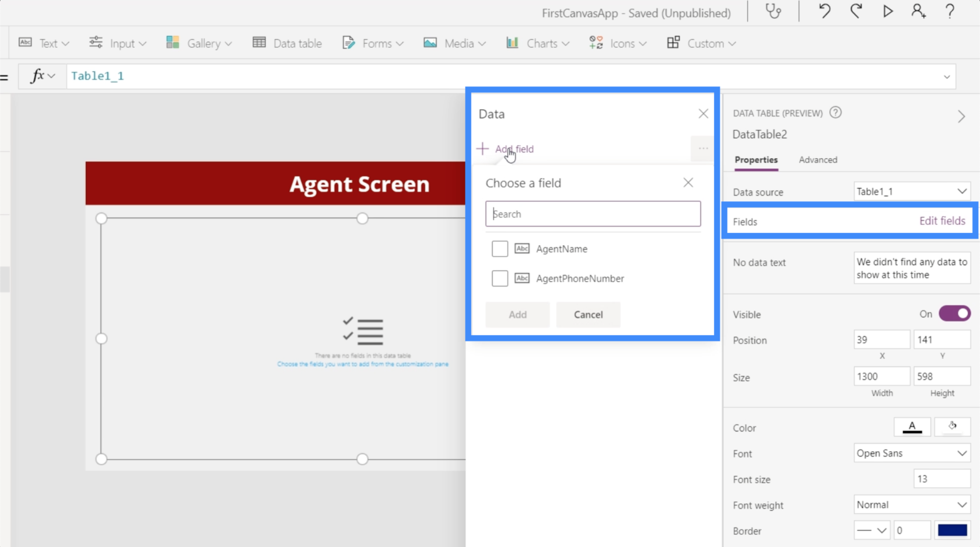Viewport: 980px width, 547px height.
Task: Open the Font dropdown Open Sans
Action: click(x=912, y=453)
